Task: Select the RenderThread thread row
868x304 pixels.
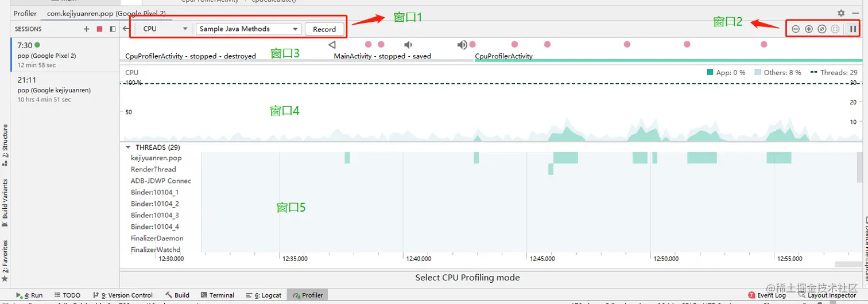Action: (x=153, y=169)
